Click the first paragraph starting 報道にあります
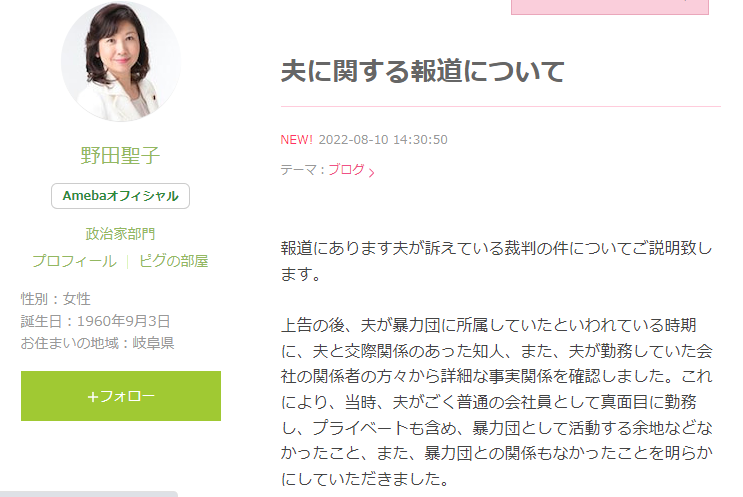Image resolution: width=743 pixels, height=497 pixels. pyautogui.click(x=497, y=261)
